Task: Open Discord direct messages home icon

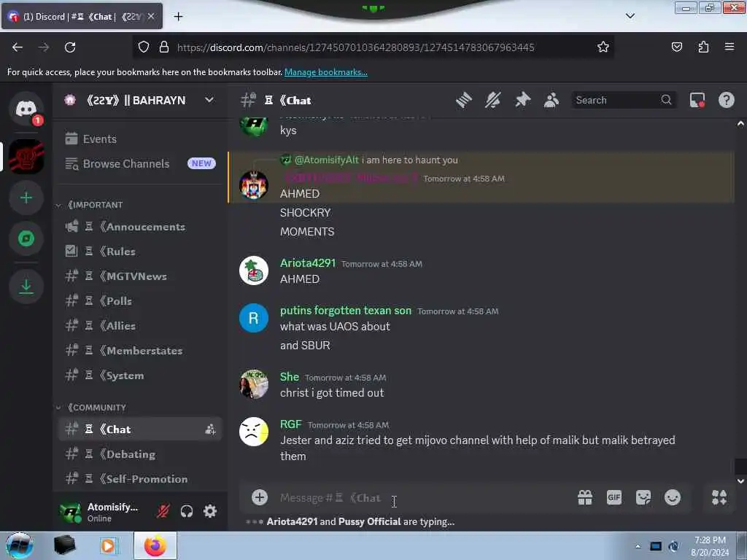Action: click(26, 109)
